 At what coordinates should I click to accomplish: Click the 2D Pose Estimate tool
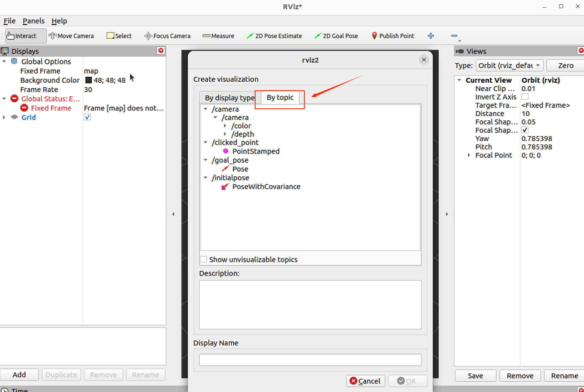[x=274, y=36]
